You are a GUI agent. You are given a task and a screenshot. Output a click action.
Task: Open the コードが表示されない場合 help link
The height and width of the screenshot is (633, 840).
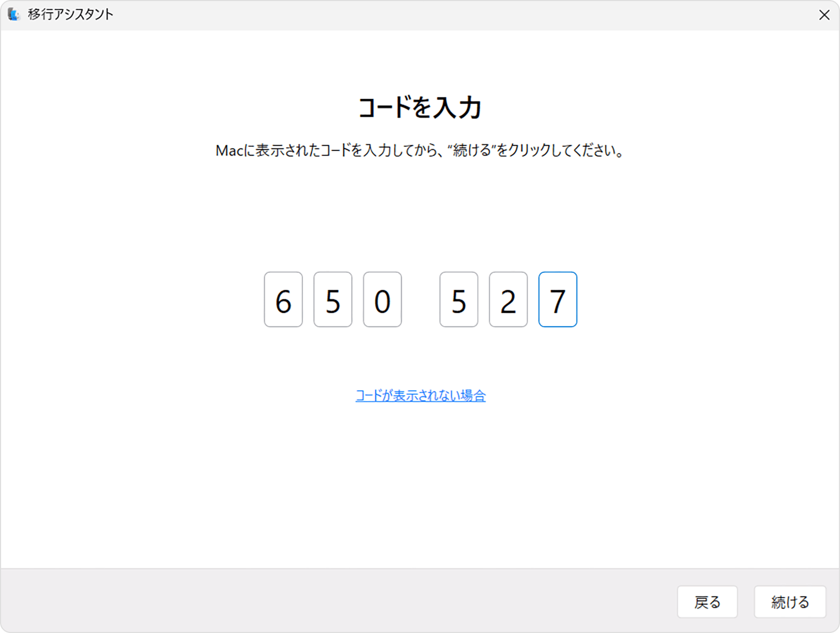[420, 396]
